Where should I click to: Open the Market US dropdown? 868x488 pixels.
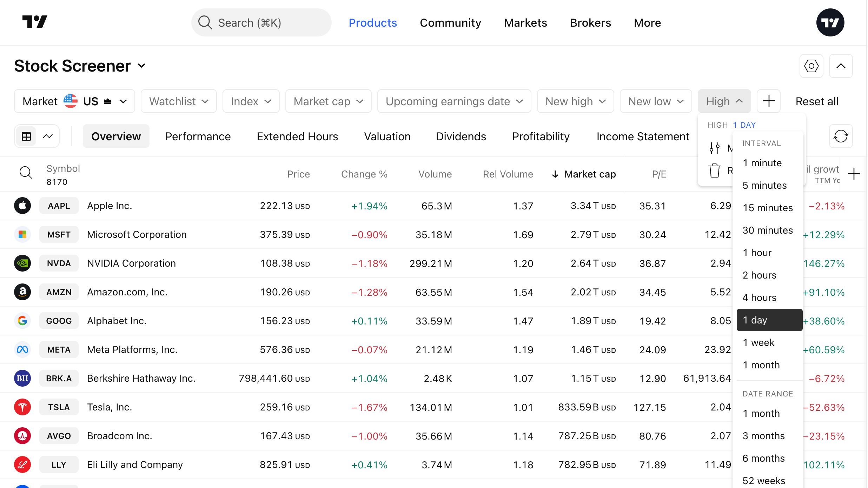(74, 101)
